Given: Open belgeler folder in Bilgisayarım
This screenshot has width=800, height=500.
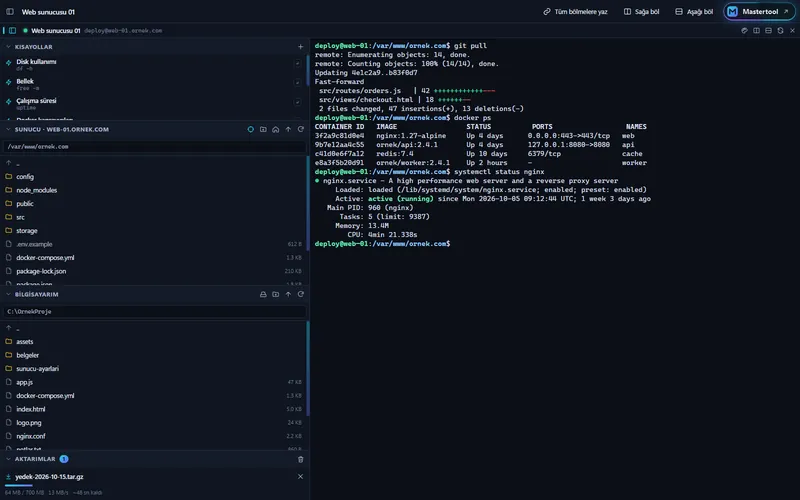Looking at the screenshot, I should (153, 355).
